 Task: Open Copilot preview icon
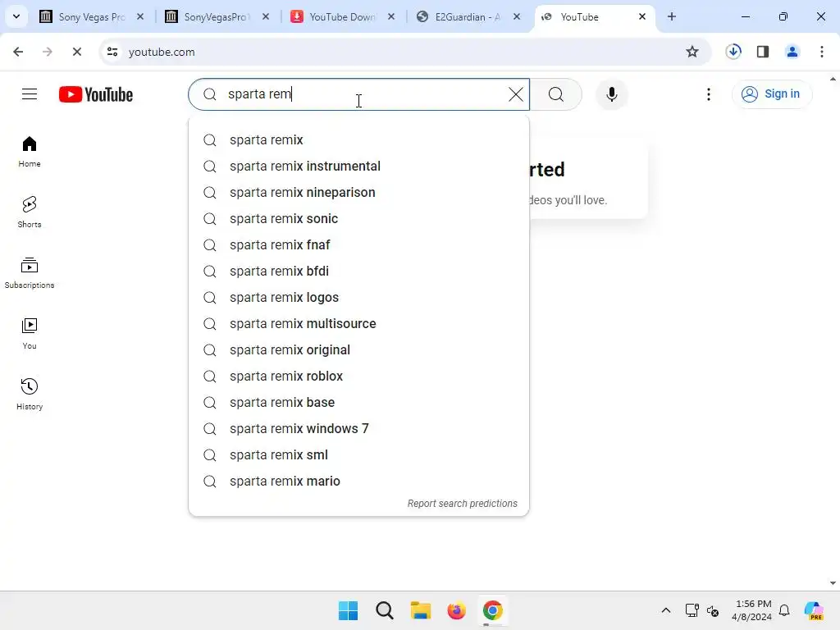point(814,610)
